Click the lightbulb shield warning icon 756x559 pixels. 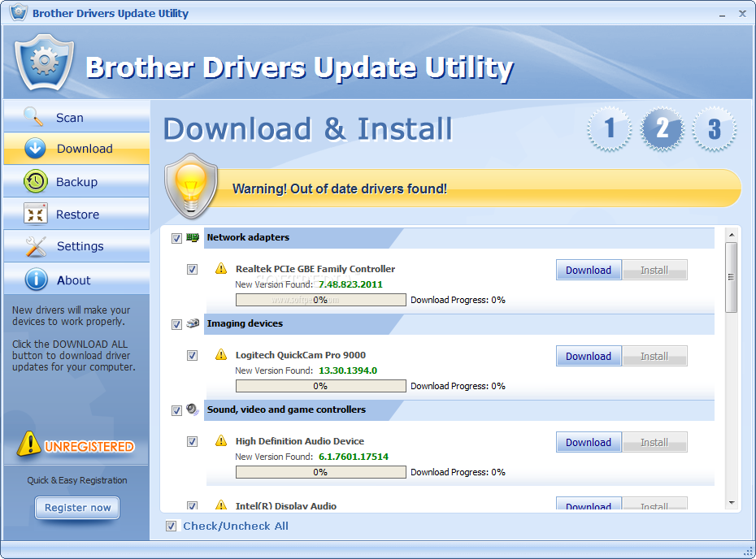191,187
